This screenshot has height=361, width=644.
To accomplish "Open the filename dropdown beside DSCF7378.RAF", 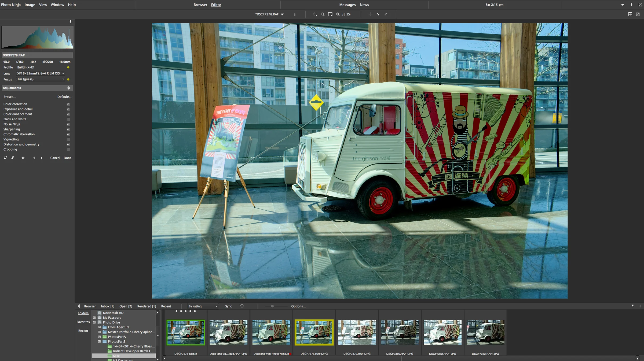I will [282, 14].
